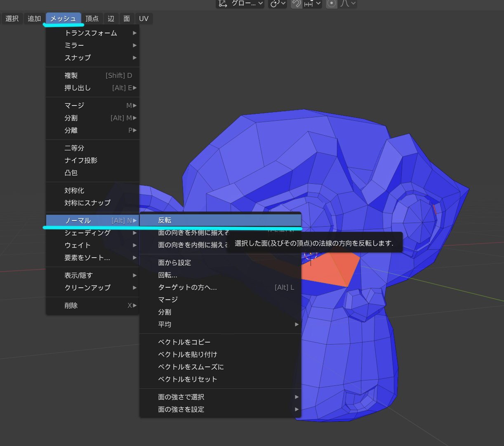Choose ベクトルをコピー
Image resolution: width=504 pixels, height=446 pixels.
click(x=221, y=342)
